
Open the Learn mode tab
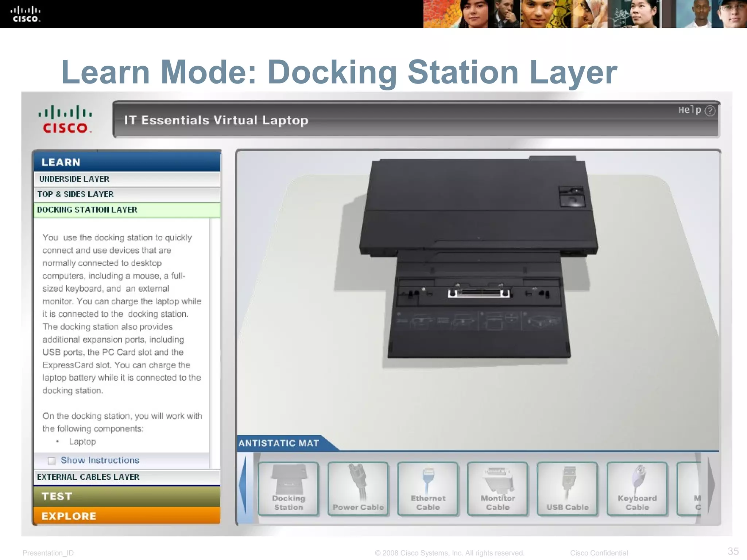[127, 162]
